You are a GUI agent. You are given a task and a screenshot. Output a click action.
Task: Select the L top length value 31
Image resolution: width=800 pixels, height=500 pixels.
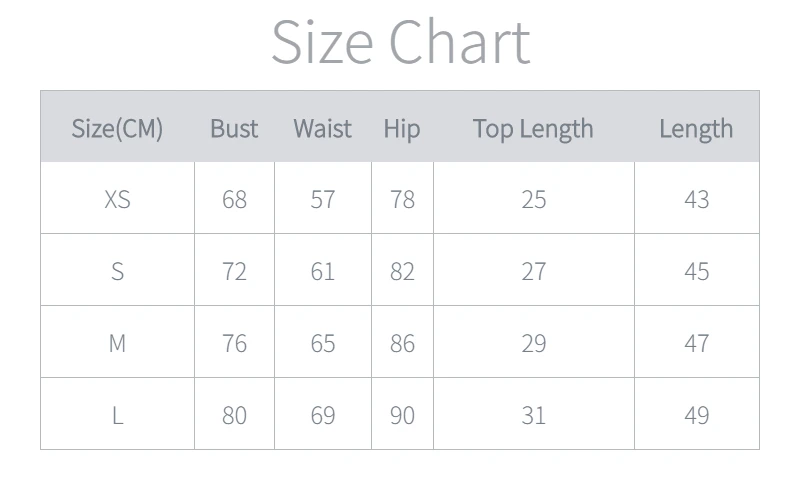click(534, 415)
